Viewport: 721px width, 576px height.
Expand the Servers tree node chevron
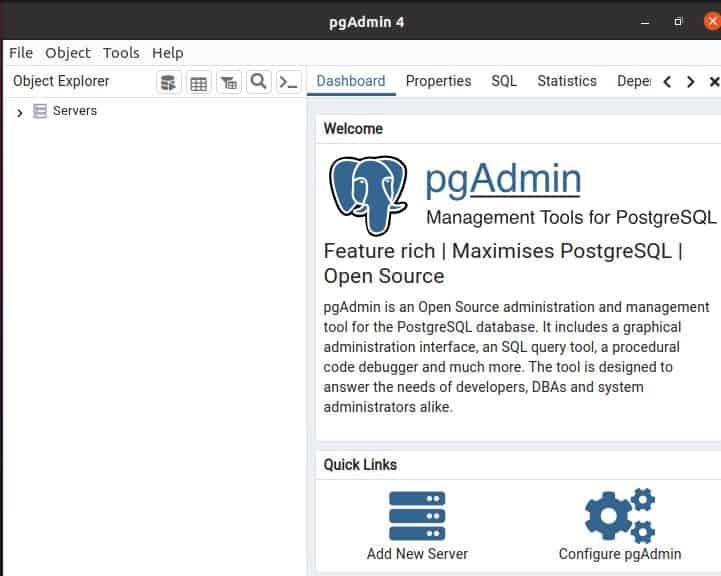(19, 112)
